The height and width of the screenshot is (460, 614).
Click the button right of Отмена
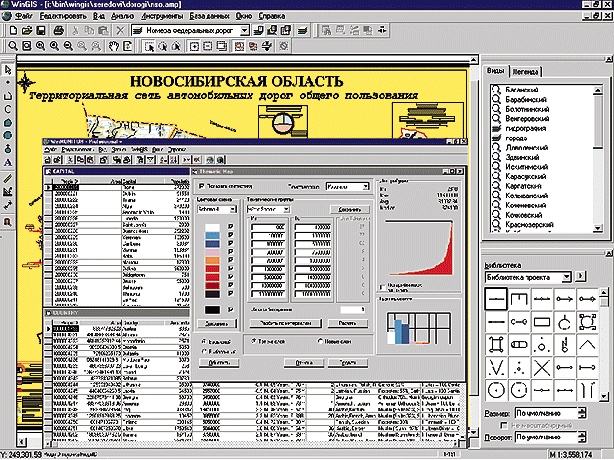347,363
